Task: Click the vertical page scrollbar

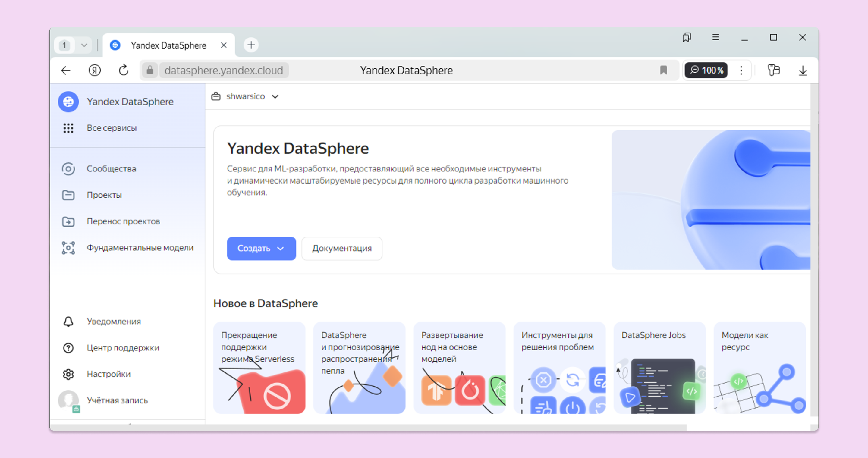Action: point(814,250)
